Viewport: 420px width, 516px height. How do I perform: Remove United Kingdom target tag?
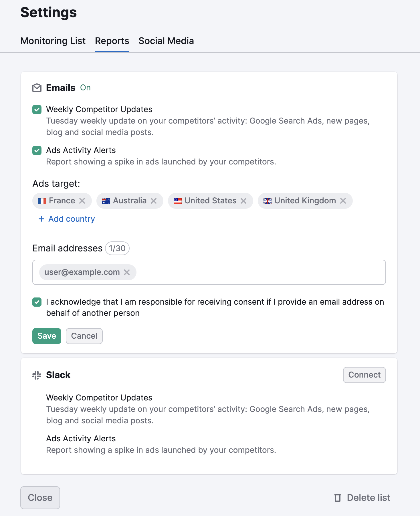click(343, 201)
